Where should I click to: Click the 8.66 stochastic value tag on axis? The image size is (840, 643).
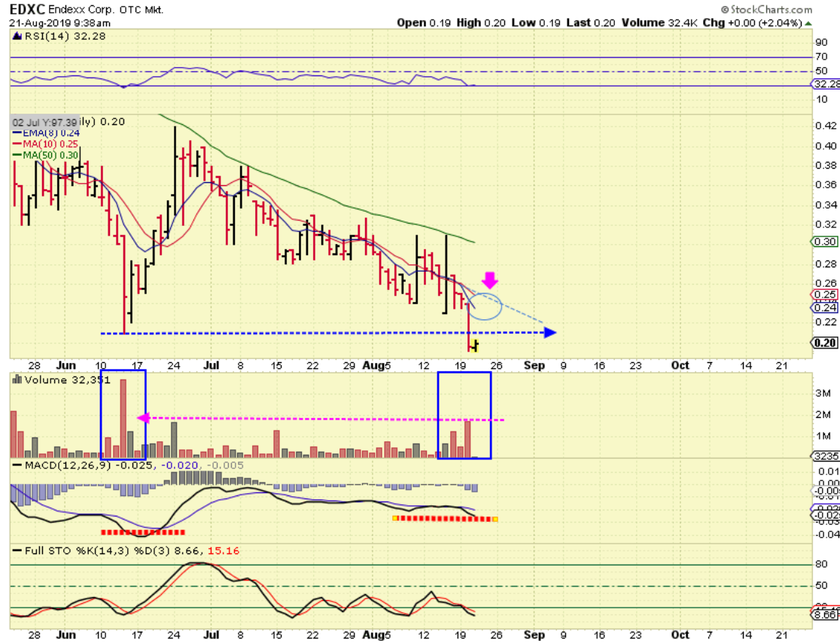(x=826, y=615)
